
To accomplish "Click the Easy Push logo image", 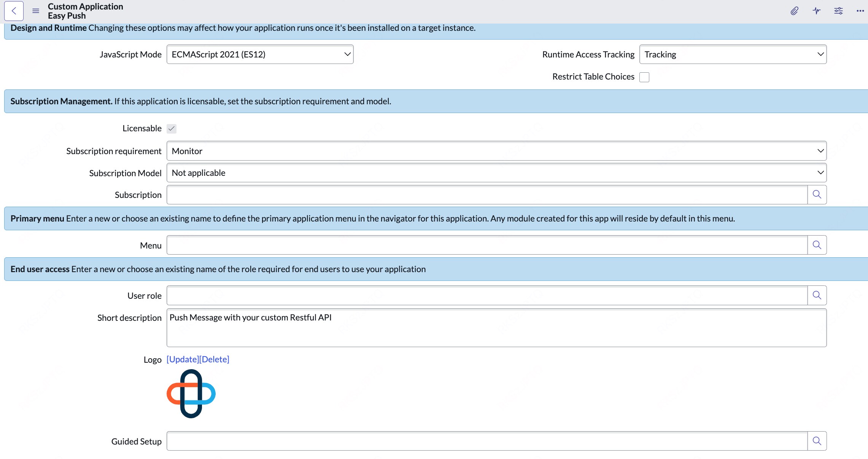I will (x=191, y=394).
